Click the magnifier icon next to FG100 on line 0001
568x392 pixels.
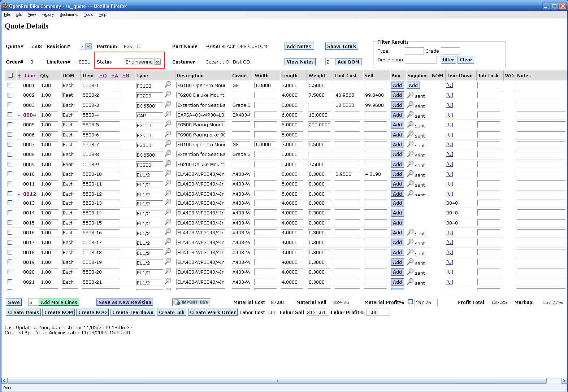click(x=168, y=84)
